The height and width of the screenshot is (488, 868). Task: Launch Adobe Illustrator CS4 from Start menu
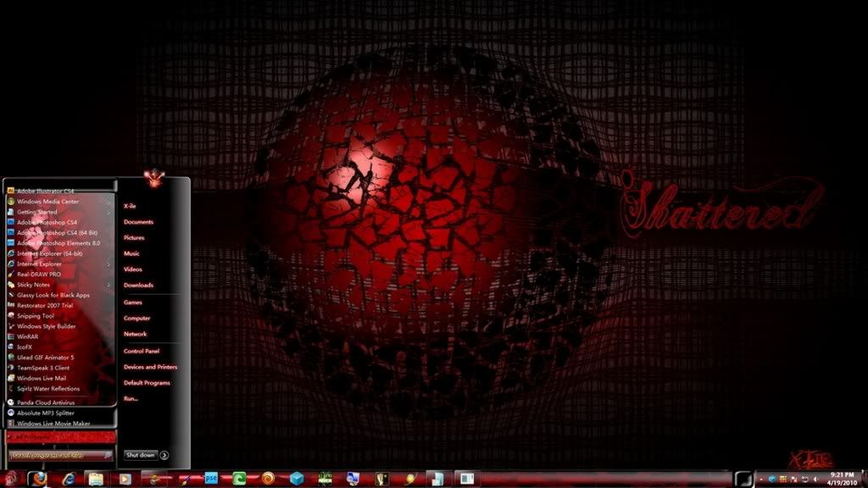45,191
